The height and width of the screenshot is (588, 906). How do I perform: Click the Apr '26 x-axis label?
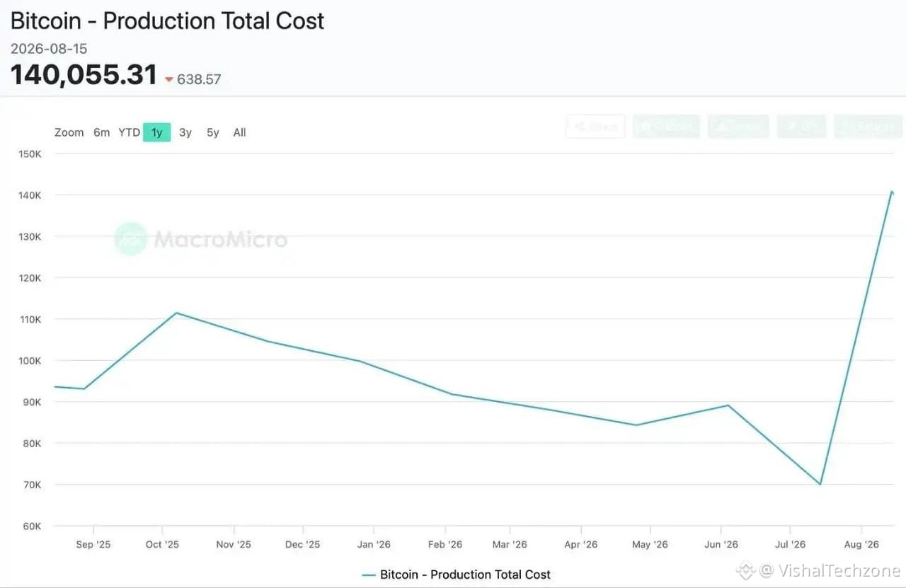[x=581, y=544]
